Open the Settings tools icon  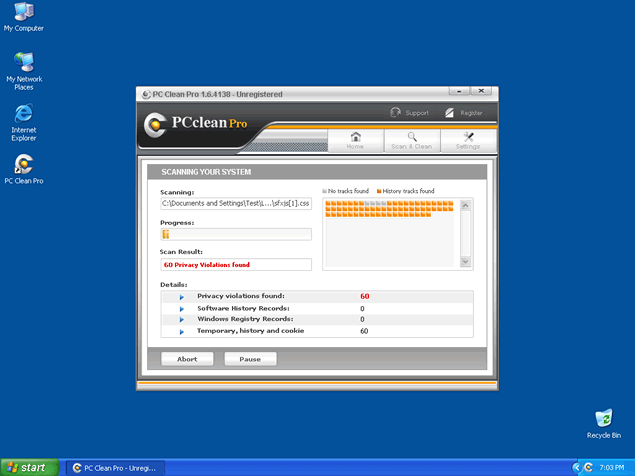coord(467,139)
